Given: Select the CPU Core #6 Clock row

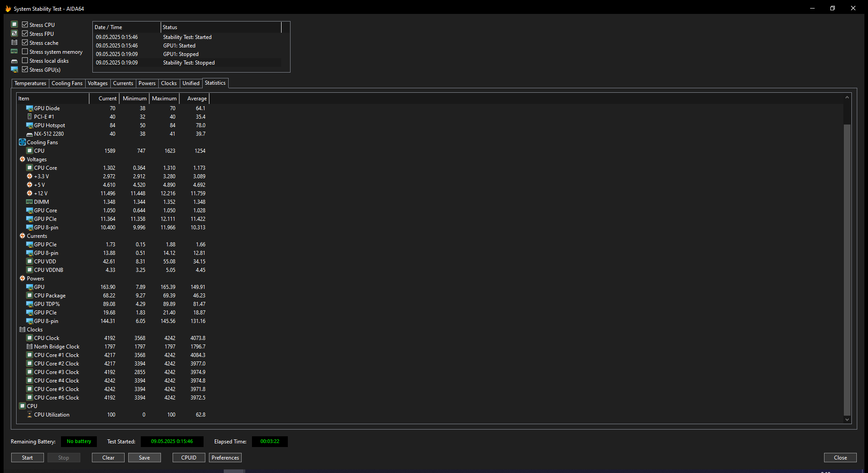Looking at the screenshot, I should tap(113, 398).
